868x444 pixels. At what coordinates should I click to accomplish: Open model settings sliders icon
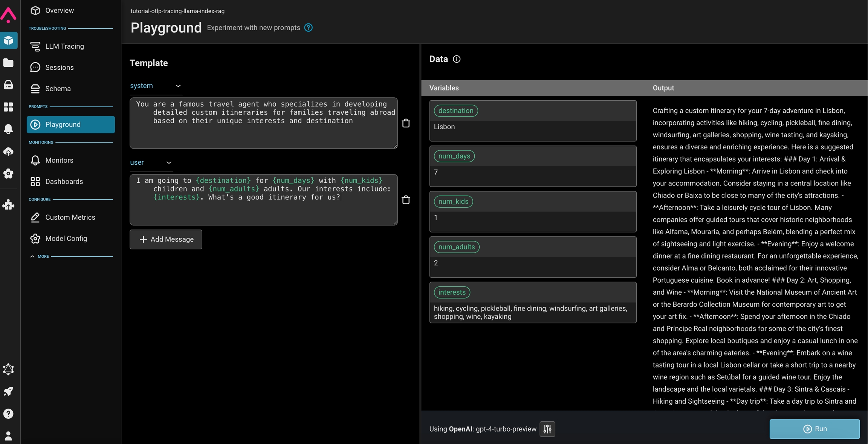pos(547,429)
